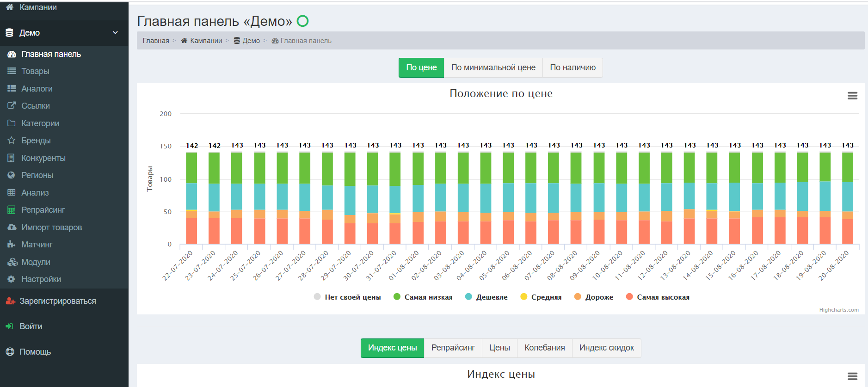
Task: Open Настройки via the gear icon
Action: click(x=12, y=279)
